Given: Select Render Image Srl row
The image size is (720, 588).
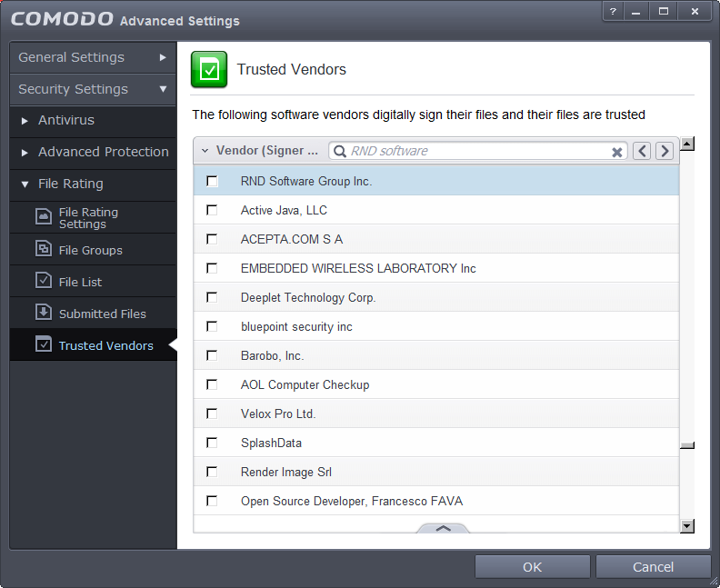Looking at the screenshot, I should pyautogui.click(x=436, y=472).
